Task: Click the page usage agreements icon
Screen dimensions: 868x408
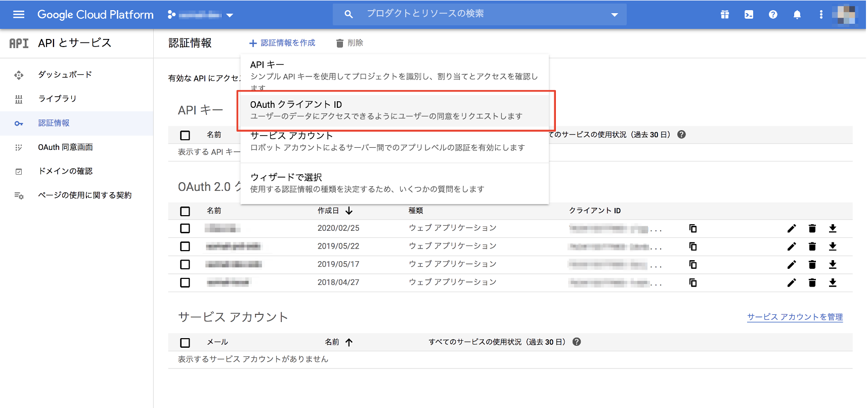Action: click(x=19, y=195)
